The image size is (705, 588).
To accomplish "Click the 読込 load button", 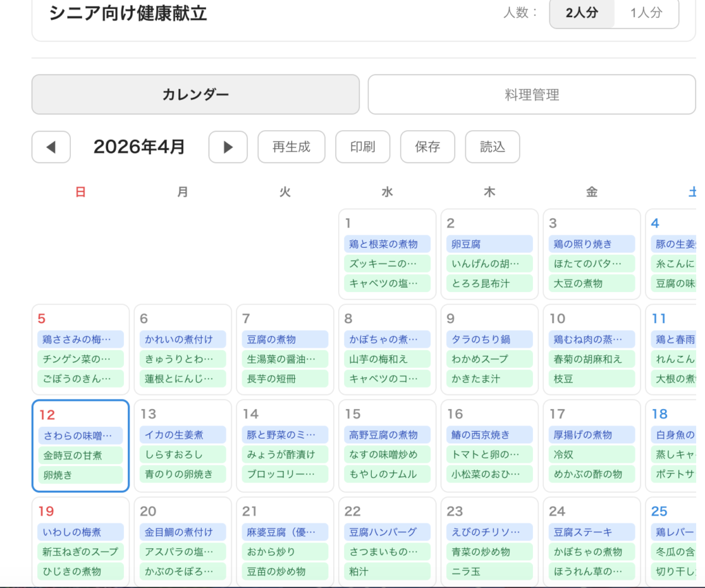I will 492,147.
